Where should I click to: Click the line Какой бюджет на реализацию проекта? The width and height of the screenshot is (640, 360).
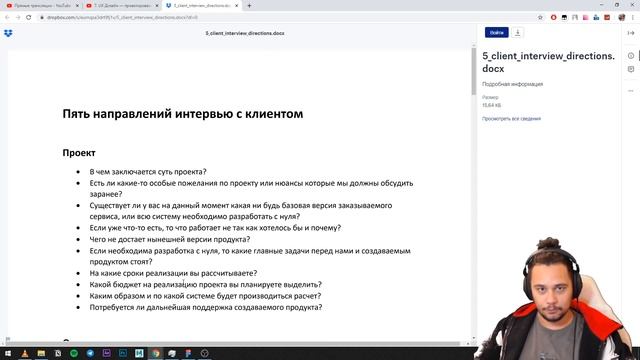[205, 284]
